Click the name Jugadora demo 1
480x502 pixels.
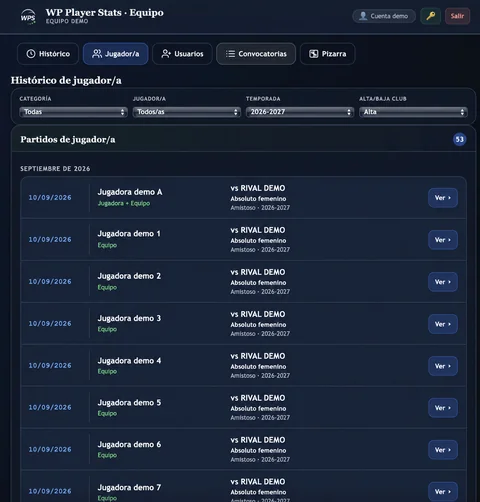coord(129,234)
